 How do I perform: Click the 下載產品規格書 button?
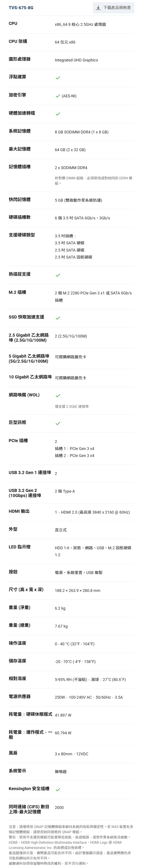click(113, 8)
